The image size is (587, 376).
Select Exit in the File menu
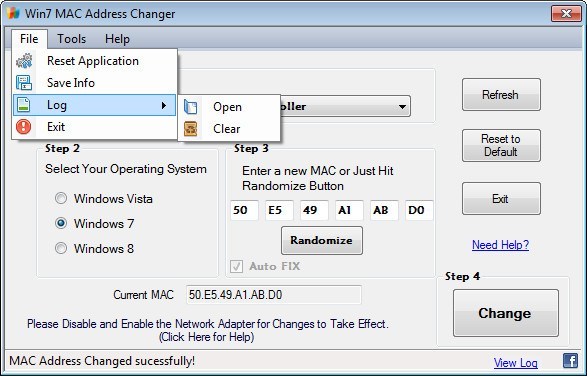point(94,127)
